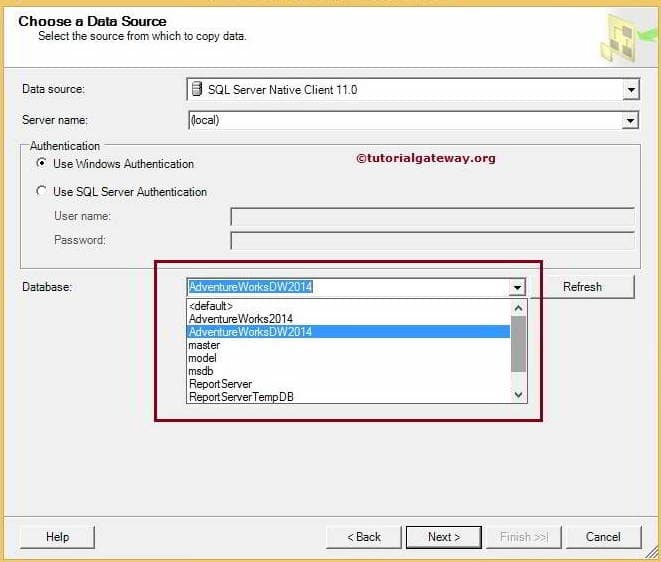Image resolution: width=661 pixels, height=562 pixels.
Task: Click the Cancel button
Action: pyautogui.click(x=603, y=537)
